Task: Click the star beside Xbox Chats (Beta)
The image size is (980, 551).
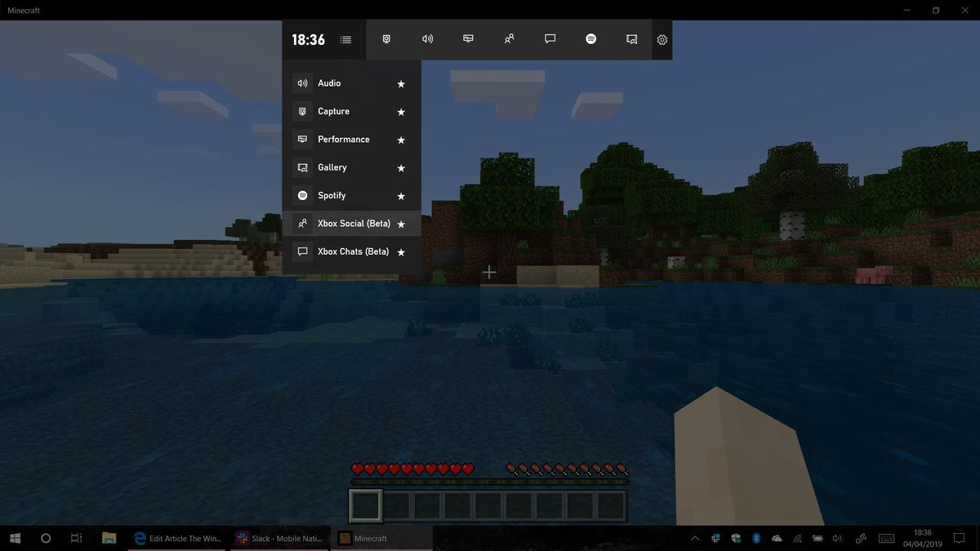Action: coord(401,251)
